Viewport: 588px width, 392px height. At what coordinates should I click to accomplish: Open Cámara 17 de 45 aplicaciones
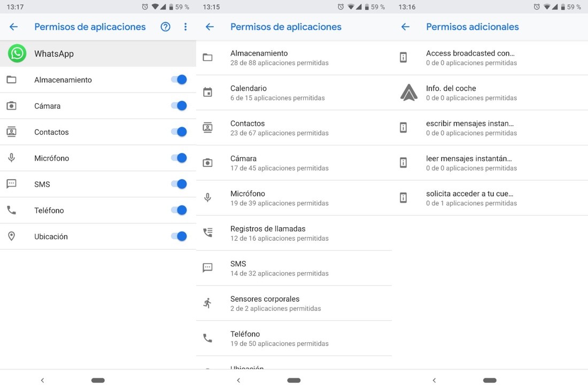pos(294,163)
